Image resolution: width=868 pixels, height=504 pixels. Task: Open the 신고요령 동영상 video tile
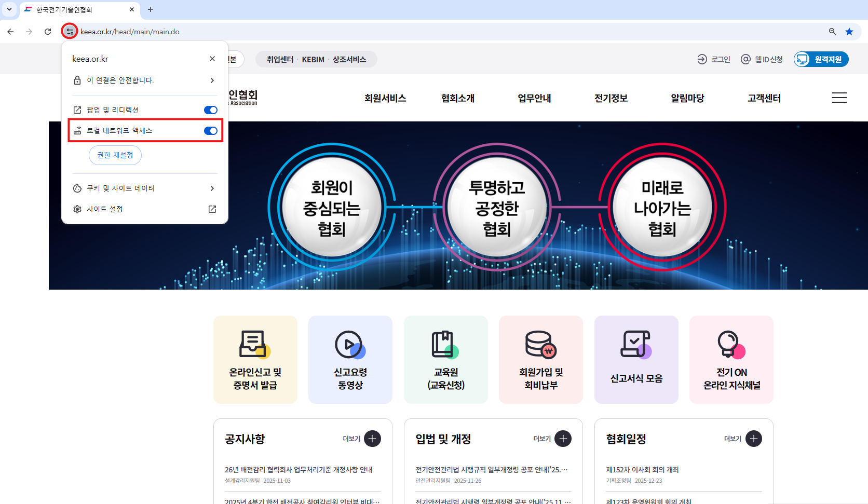point(350,359)
